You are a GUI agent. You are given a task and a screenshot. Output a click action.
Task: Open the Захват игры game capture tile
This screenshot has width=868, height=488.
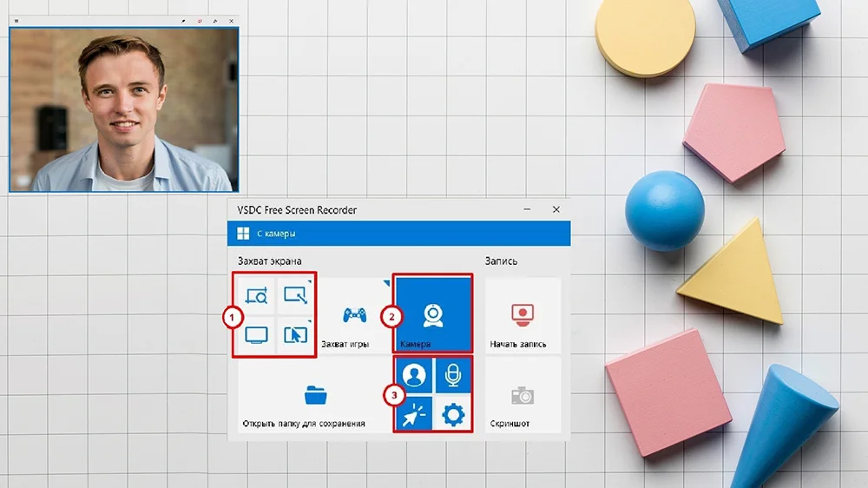(354, 315)
